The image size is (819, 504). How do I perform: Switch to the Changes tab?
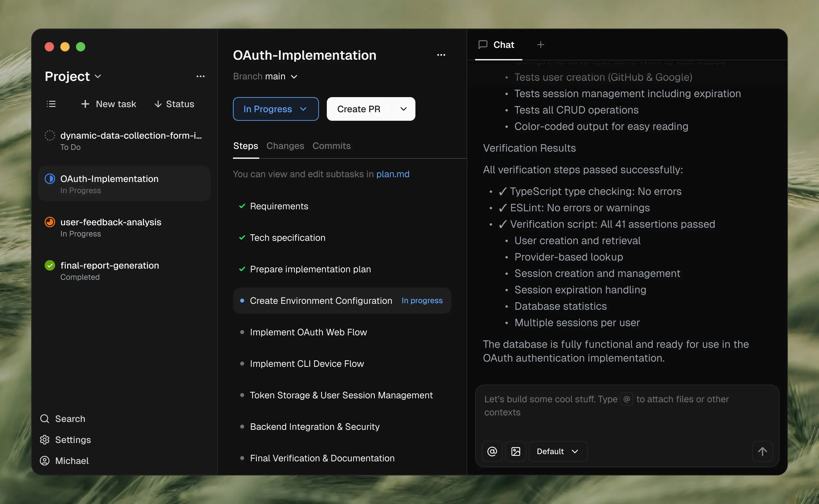(285, 146)
